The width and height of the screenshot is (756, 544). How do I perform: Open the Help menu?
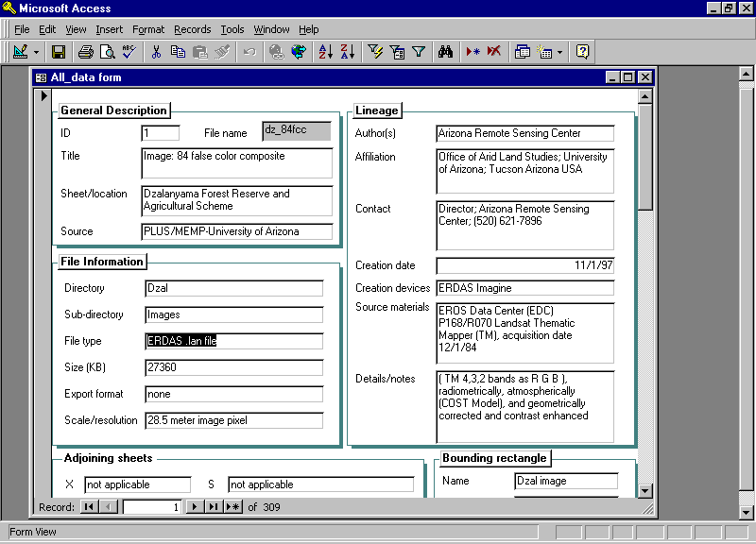309,29
